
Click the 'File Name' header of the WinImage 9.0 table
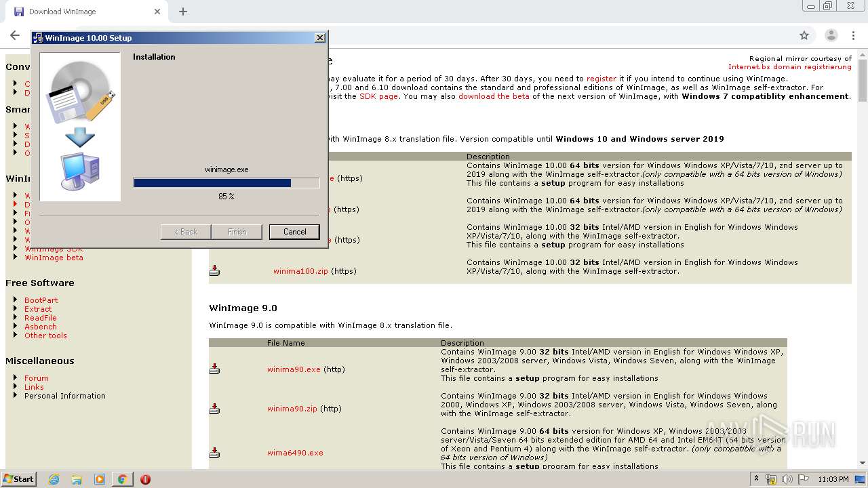[286, 343]
